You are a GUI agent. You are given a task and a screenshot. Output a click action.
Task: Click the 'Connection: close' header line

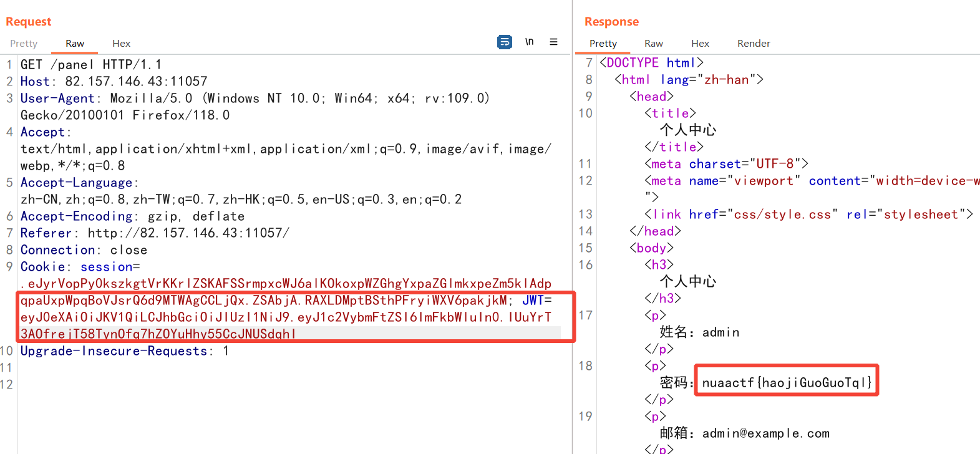(x=84, y=250)
